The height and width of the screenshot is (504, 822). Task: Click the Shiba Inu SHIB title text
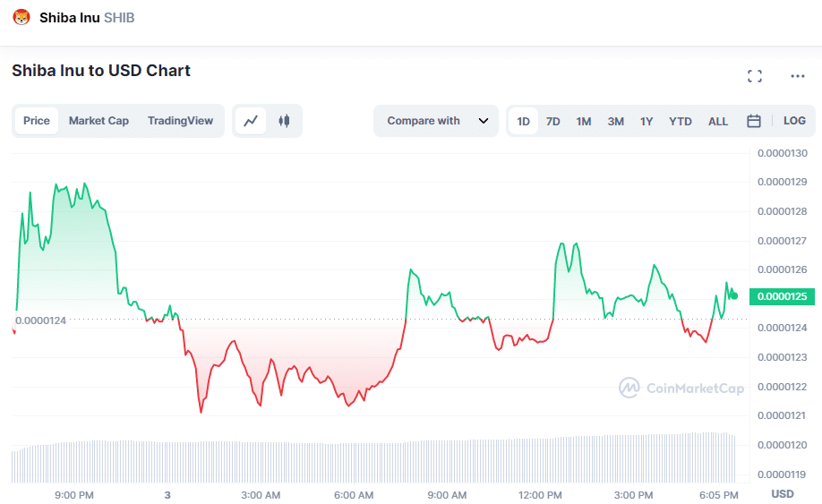tap(87, 18)
